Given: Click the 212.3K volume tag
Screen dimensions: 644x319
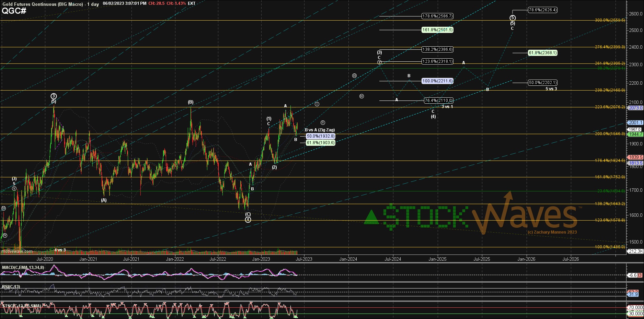Looking at the screenshot, I should pos(635,251).
